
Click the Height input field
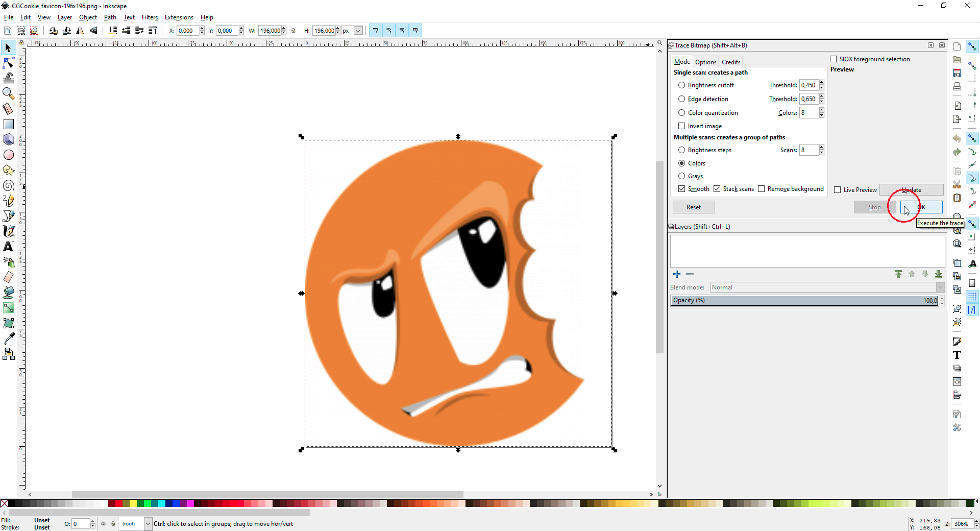[x=324, y=31]
